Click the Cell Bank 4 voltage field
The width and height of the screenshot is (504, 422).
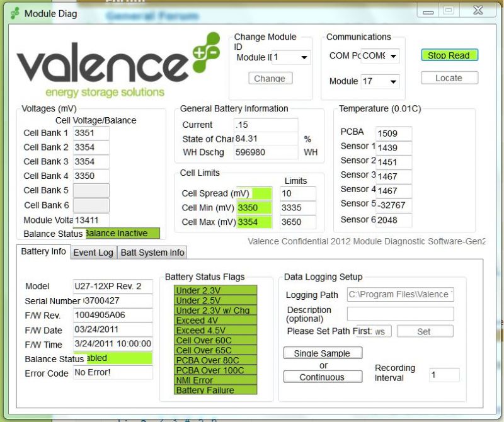pyautogui.click(x=91, y=176)
